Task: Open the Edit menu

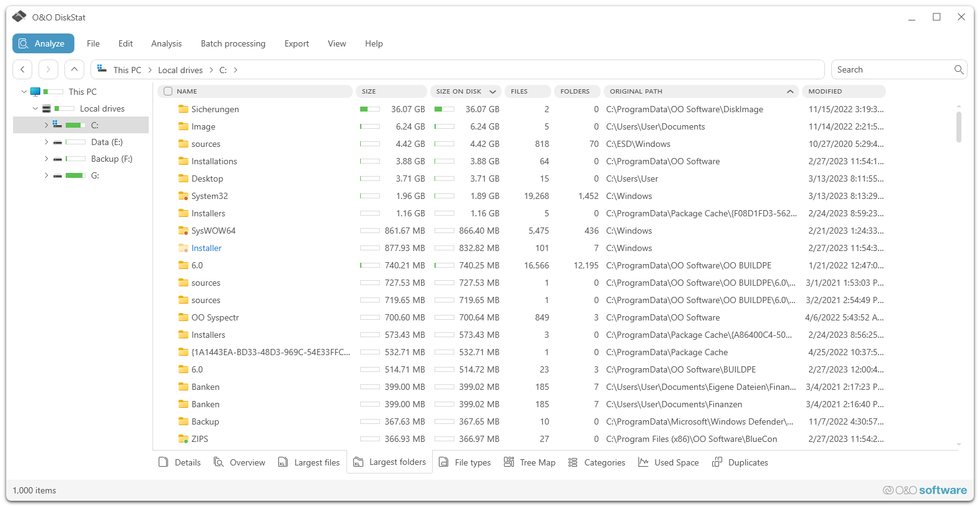Action: coord(125,43)
